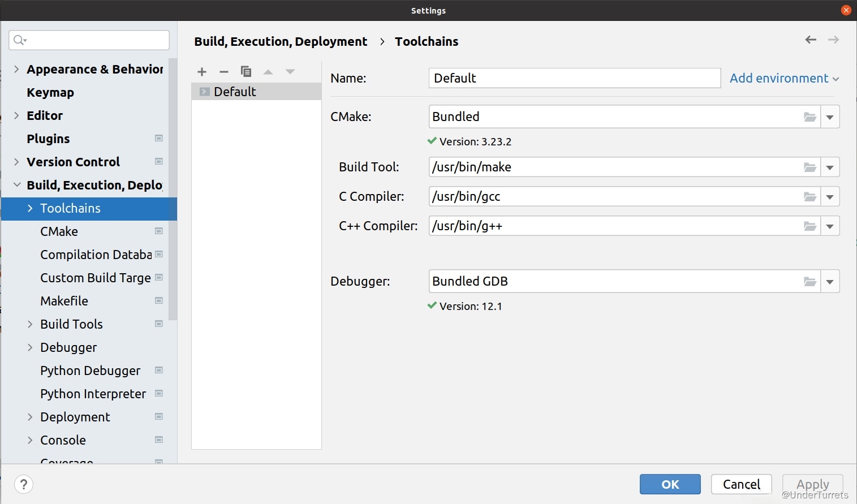Open the help question mark button
The width and height of the screenshot is (857, 504).
click(24, 484)
